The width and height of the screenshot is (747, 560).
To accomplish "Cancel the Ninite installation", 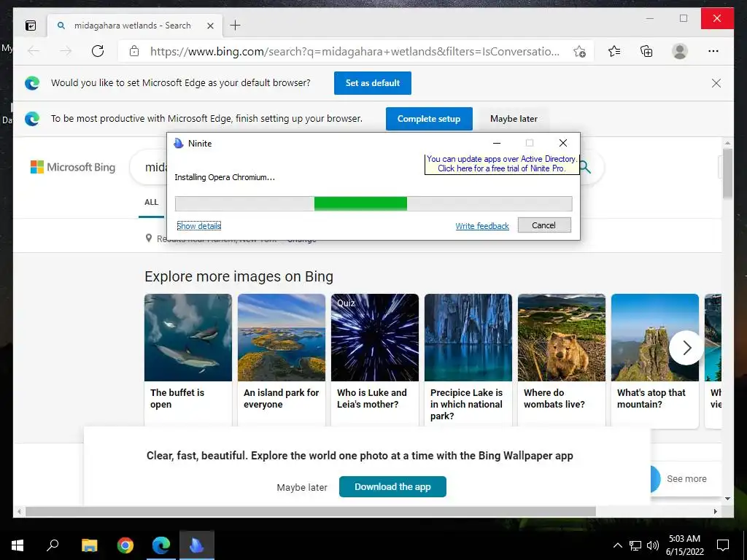I will coord(544,225).
